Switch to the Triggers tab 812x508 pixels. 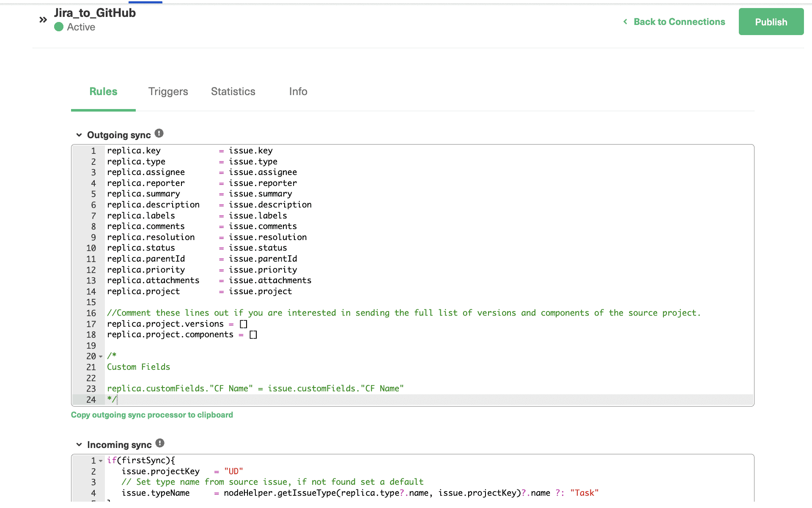click(168, 91)
